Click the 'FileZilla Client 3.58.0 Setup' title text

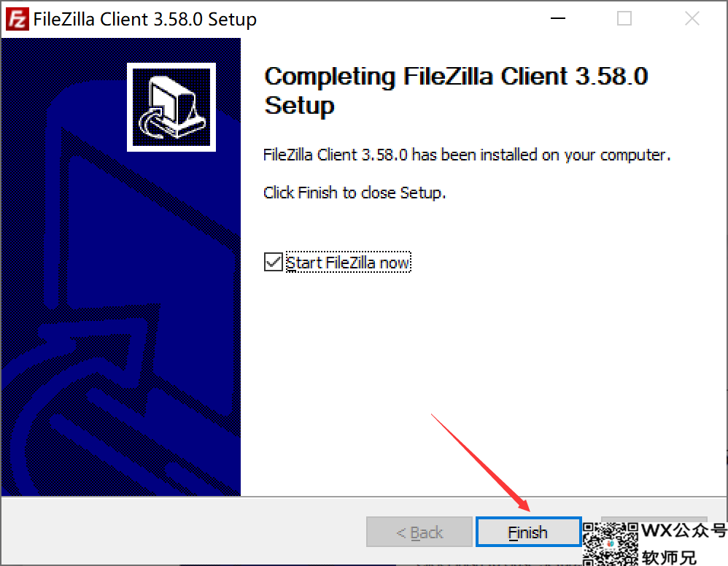(x=145, y=20)
